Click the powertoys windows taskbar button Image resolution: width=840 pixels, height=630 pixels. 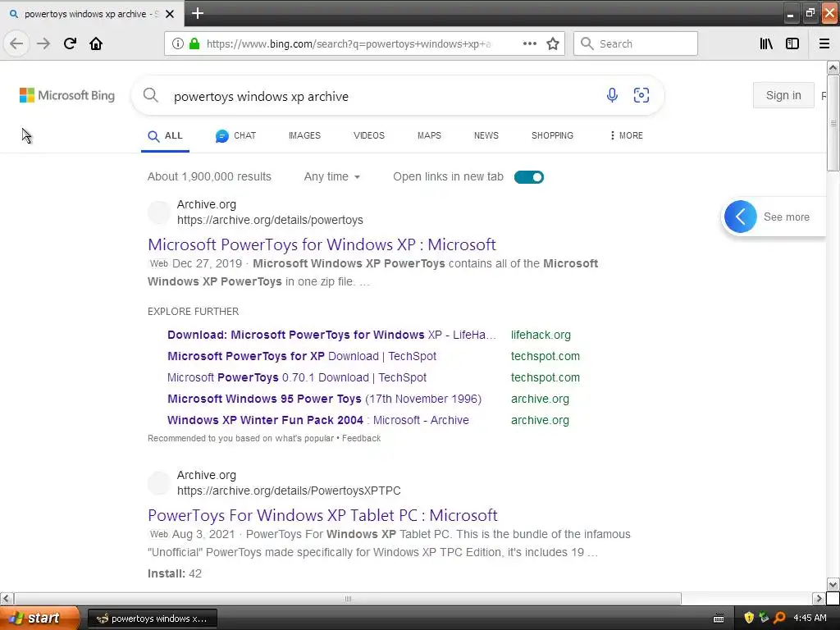[x=152, y=619]
